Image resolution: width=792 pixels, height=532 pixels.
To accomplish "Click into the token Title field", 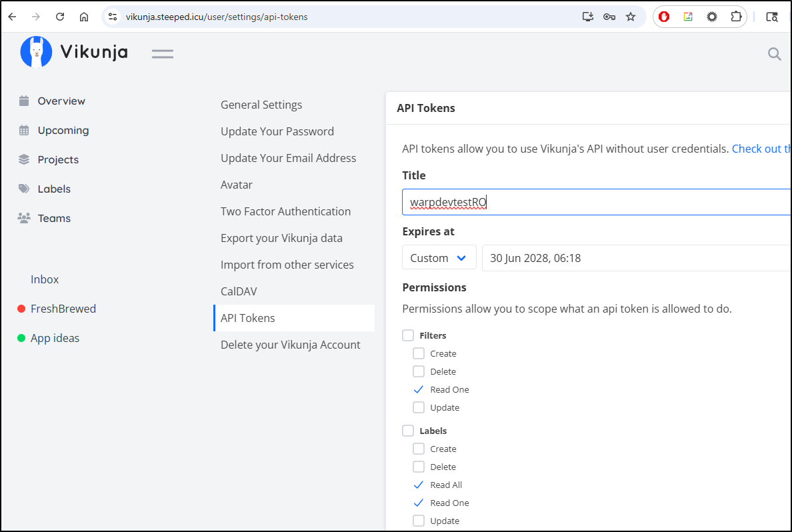I will click(597, 203).
